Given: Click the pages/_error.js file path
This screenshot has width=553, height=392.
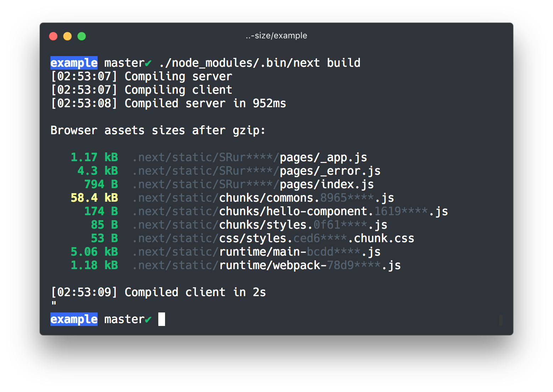Looking at the screenshot, I should [x=256, y=171].
